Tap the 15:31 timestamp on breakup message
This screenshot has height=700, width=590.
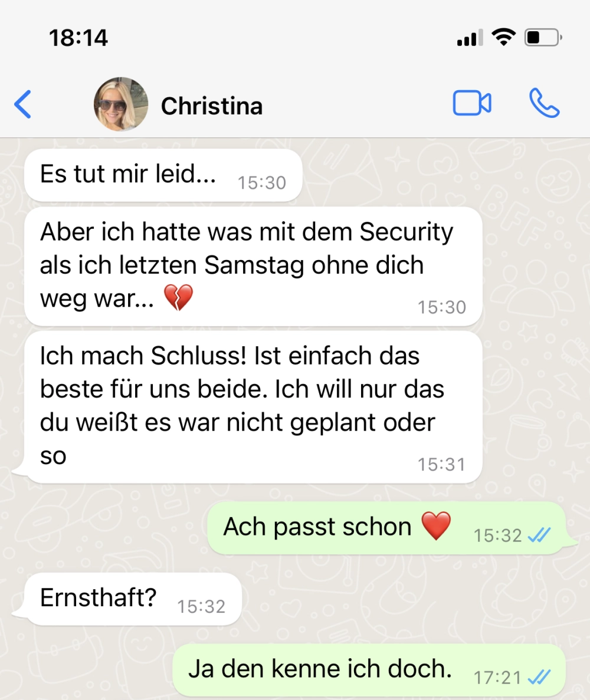point(441,465)
